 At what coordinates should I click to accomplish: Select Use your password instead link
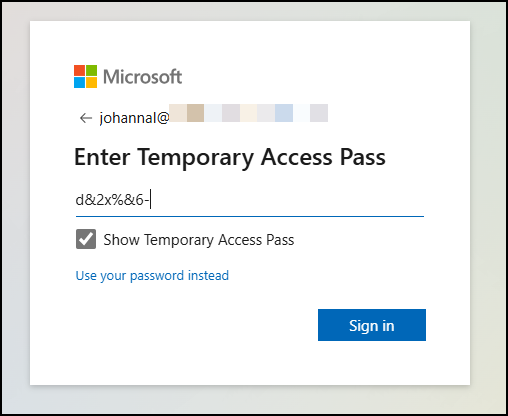point(152,276)
